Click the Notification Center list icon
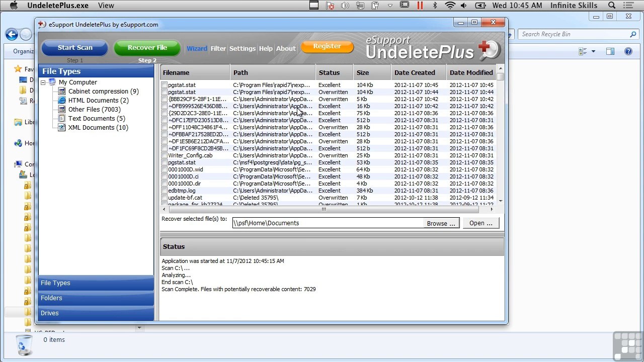 [629, 6]
